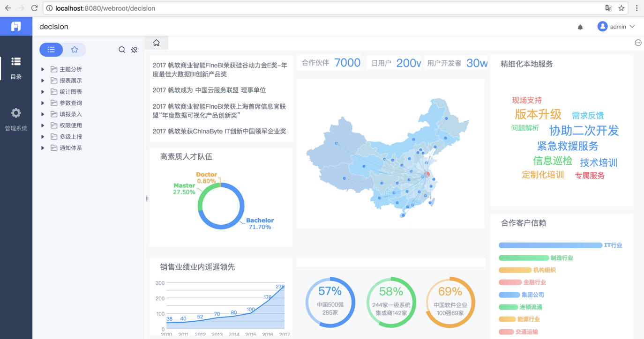Open the 目录 directory sidebar icon
This screenshot has width=644, height=339.
click(16, 61)
